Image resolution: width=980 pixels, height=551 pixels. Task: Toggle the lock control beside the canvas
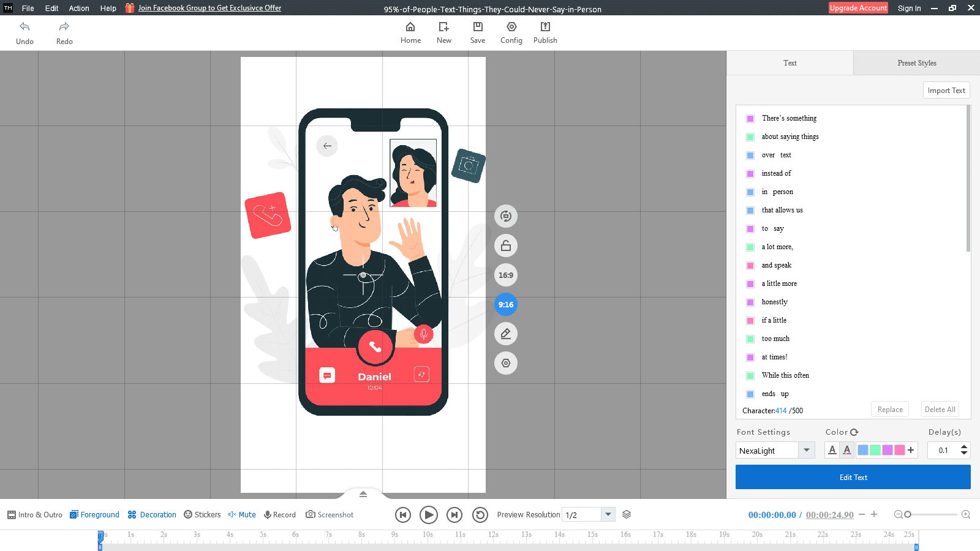[505, 246]
